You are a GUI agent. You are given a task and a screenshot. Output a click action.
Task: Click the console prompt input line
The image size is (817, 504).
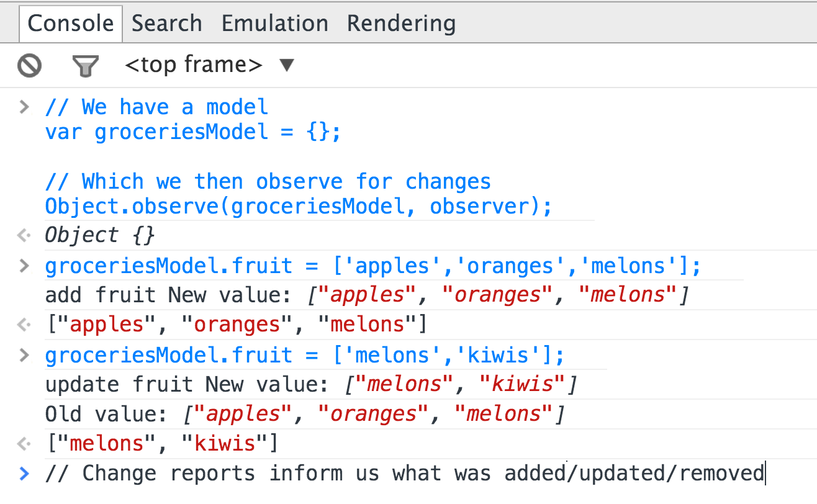pos(405,474)
